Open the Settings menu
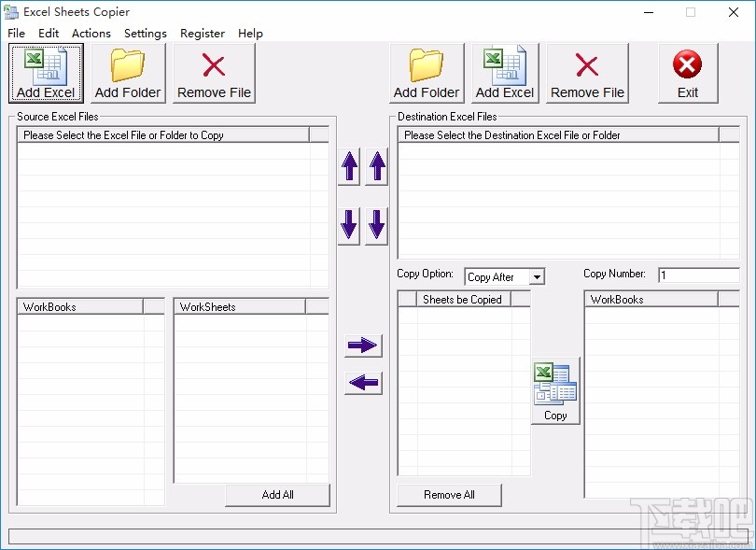 coord(146,33)
